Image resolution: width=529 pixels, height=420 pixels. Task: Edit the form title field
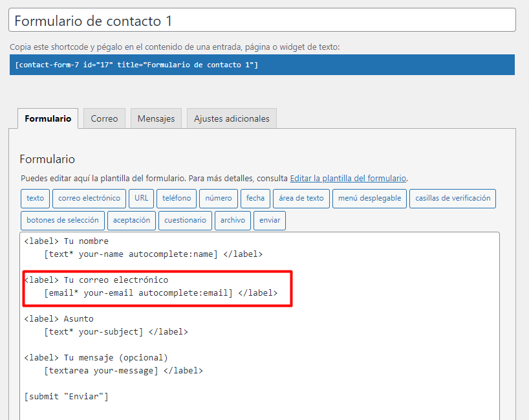tap(262, 21)
